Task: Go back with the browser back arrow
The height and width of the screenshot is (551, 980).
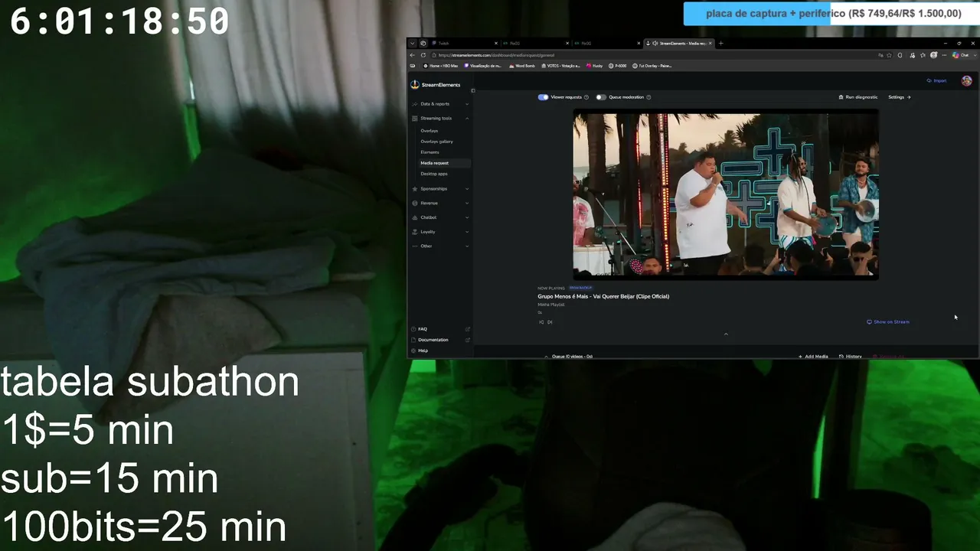Action: (x=412, y=55)
